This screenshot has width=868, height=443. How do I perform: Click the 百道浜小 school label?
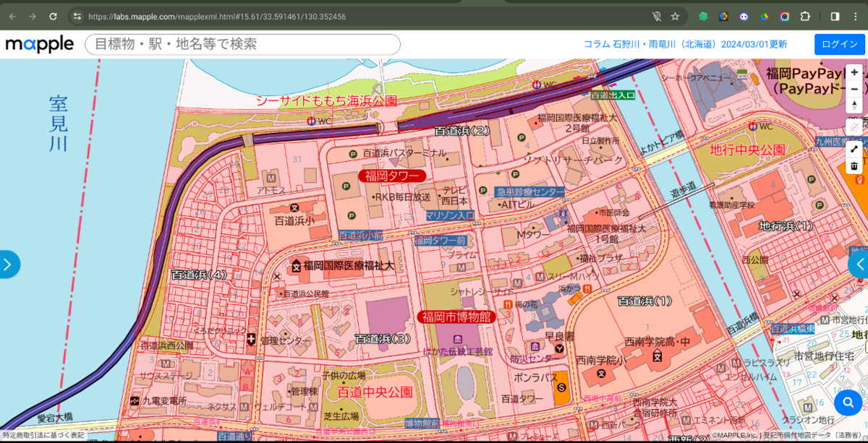point(294,222)
